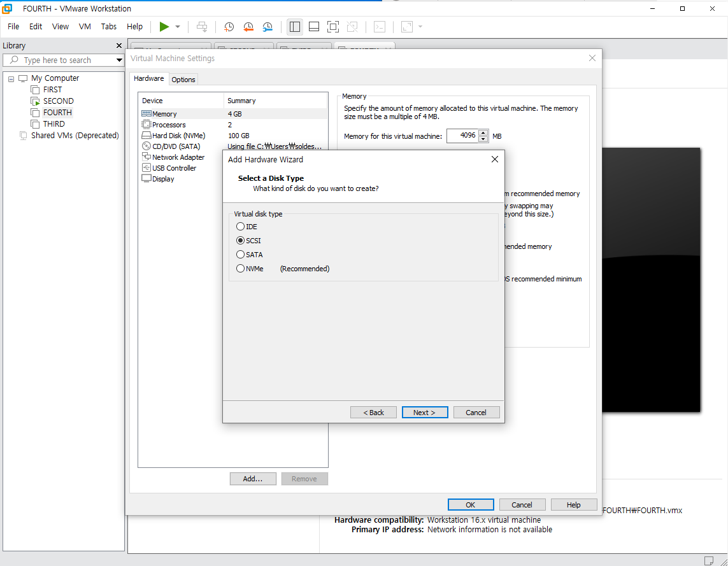
Task: Click OK in Virtual Machine Settings
Action: [x=471, y=505]
